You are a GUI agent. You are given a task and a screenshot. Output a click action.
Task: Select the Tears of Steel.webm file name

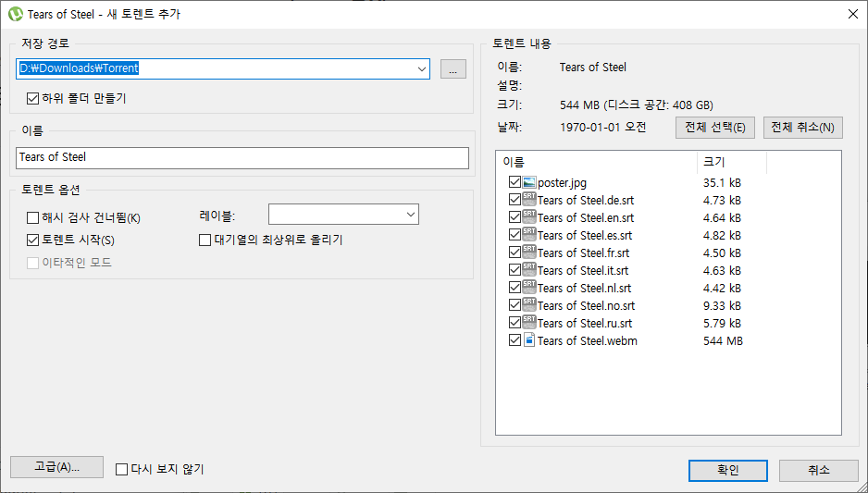(588, 340)
